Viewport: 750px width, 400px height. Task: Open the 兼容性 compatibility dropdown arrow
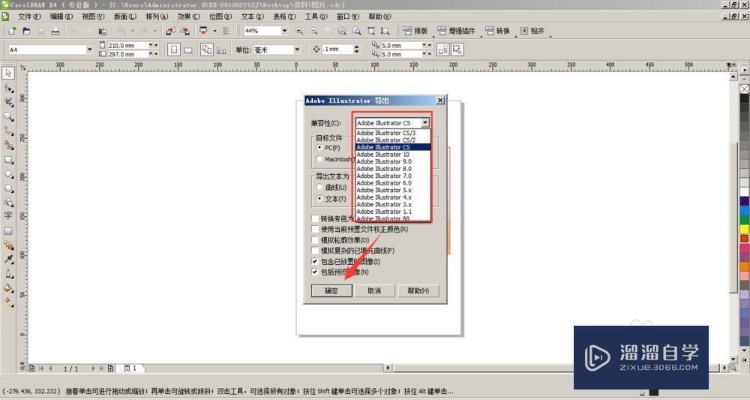tap(425, 123)
